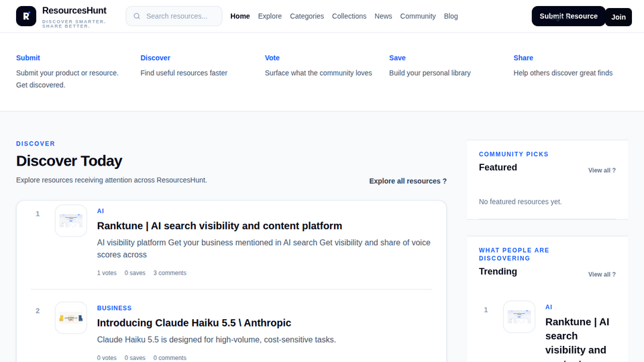Open the Explore all resources link

point(407,181)
